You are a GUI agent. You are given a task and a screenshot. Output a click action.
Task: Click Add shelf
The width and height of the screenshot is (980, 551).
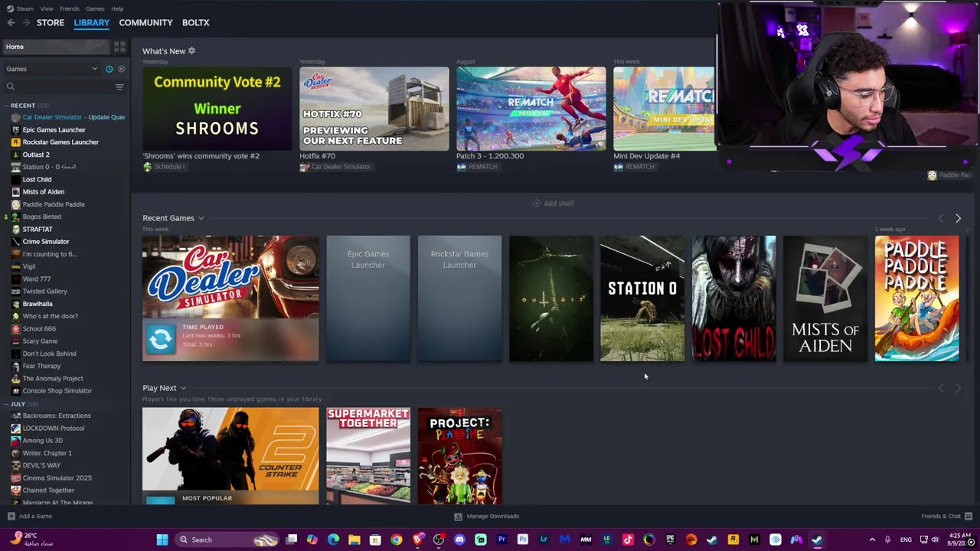click(553, 204)
